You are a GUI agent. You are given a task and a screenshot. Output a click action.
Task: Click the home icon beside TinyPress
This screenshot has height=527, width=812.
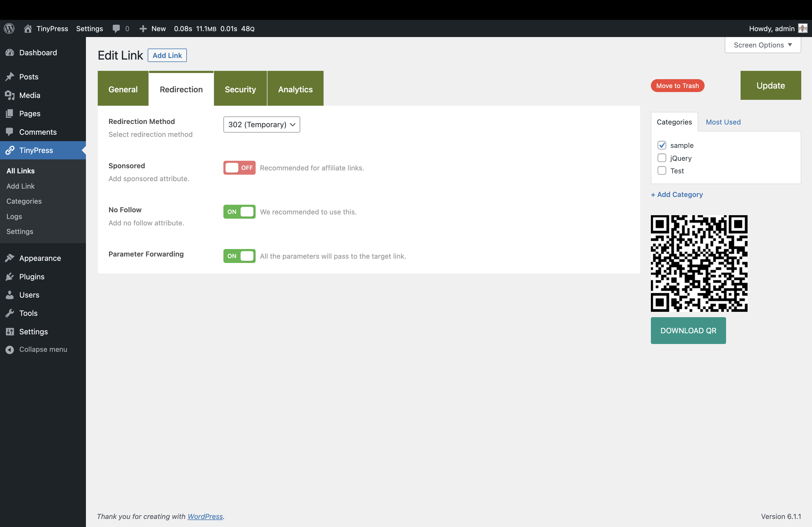[x=28, y=29]
